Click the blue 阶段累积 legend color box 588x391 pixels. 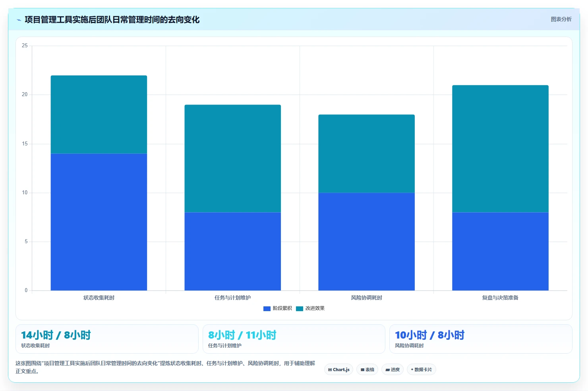(267, 309)
